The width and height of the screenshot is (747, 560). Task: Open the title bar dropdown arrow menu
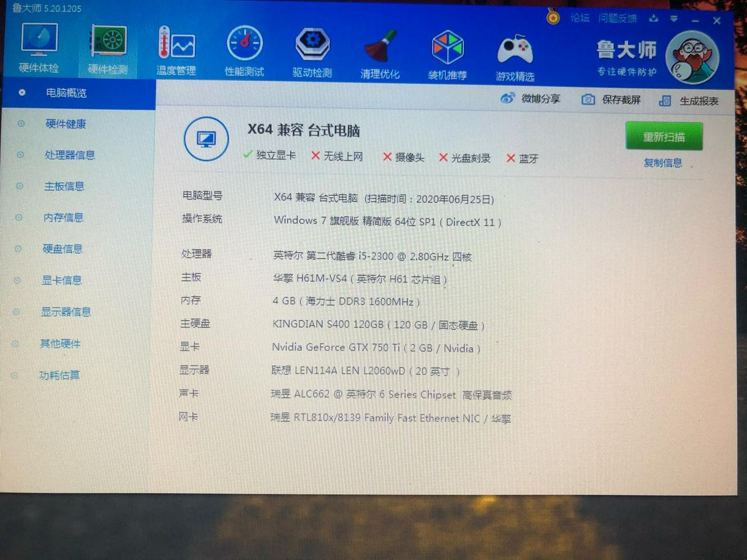(675, 19)
